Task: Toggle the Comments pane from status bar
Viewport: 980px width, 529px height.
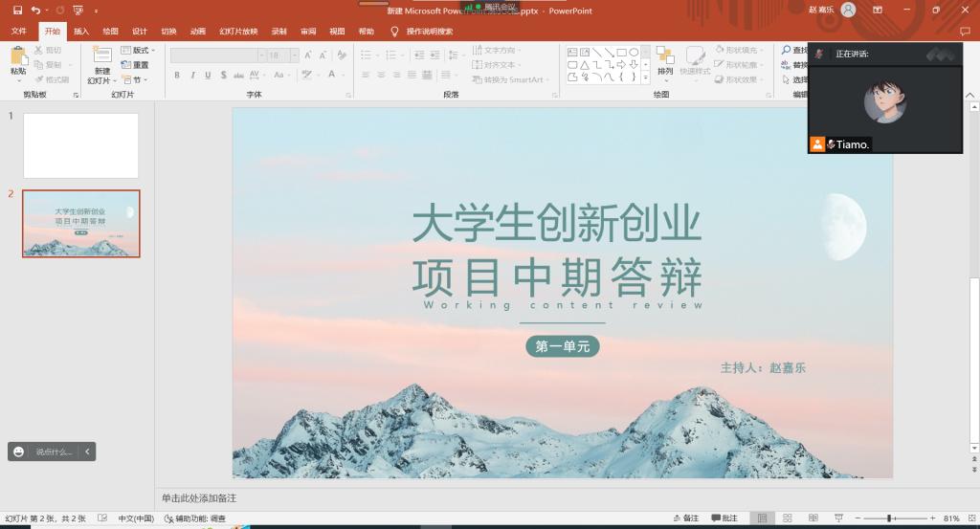Action: coord(724,518)
